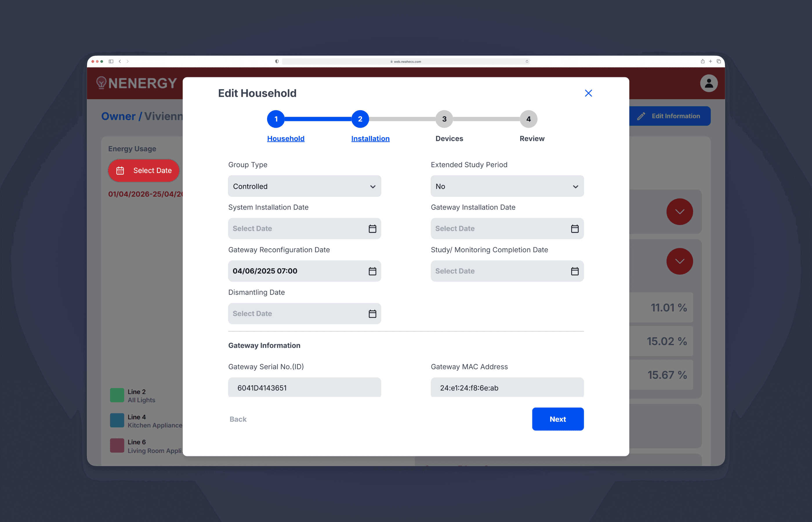Focus the Dismantling Date field
812x522 pixels.
[x=304, y=313]
